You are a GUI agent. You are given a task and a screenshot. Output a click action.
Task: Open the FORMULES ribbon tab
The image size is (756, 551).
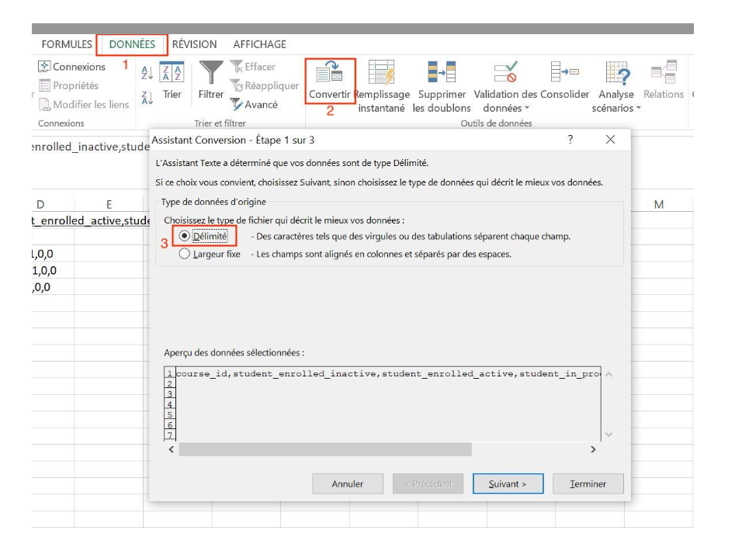[x=67, y=44]
